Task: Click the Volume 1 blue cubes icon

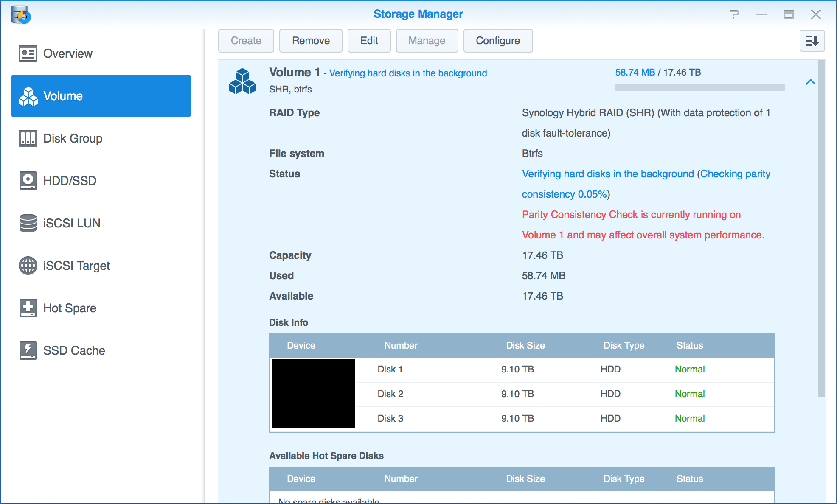Action: [242, 81]
